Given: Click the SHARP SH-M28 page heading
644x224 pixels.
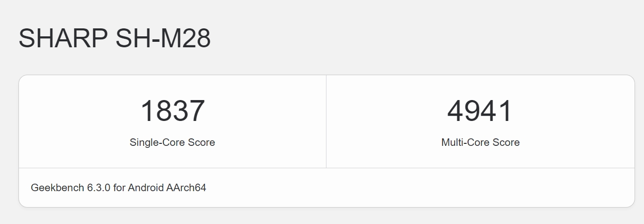Looking at the screenshot, I should (x=115, y=38).
